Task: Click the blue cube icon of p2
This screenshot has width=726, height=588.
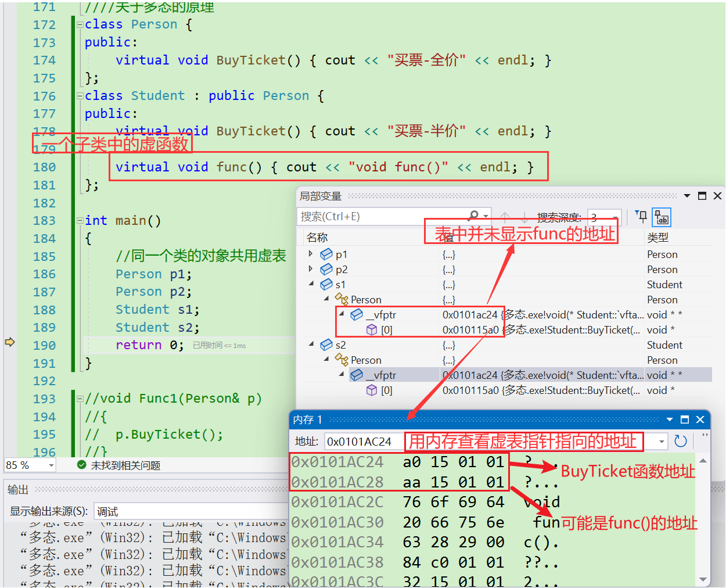Action: coord(326,269)
